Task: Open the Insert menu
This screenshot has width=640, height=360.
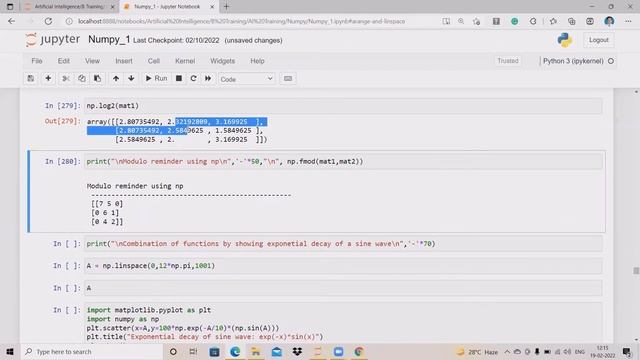Action: [x=124, y=61]
